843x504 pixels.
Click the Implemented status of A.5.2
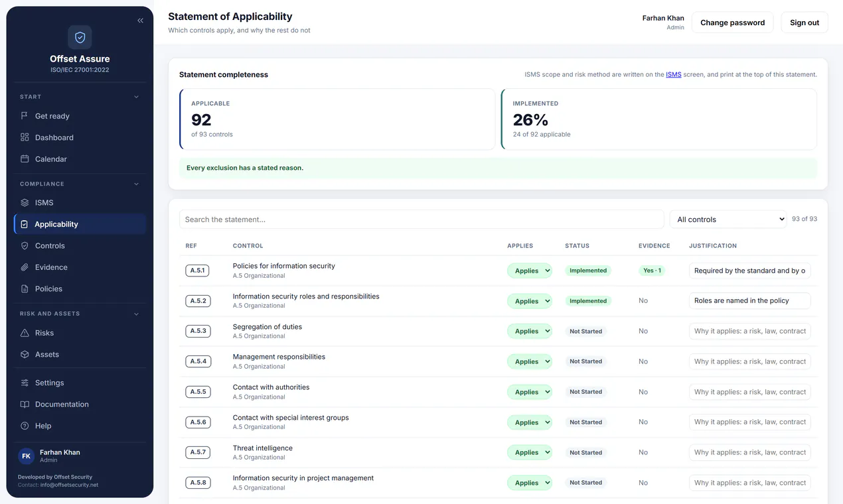coord(588,301)
